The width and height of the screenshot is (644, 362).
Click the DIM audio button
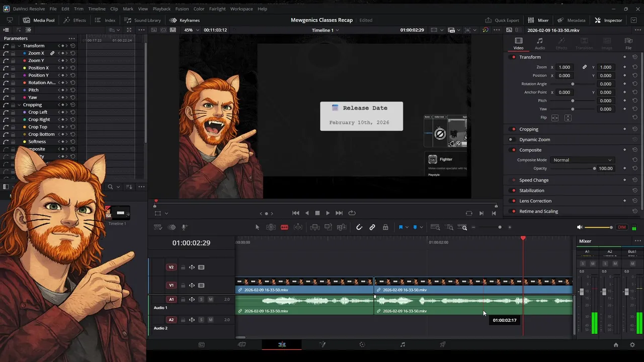[x=622, y=227]
